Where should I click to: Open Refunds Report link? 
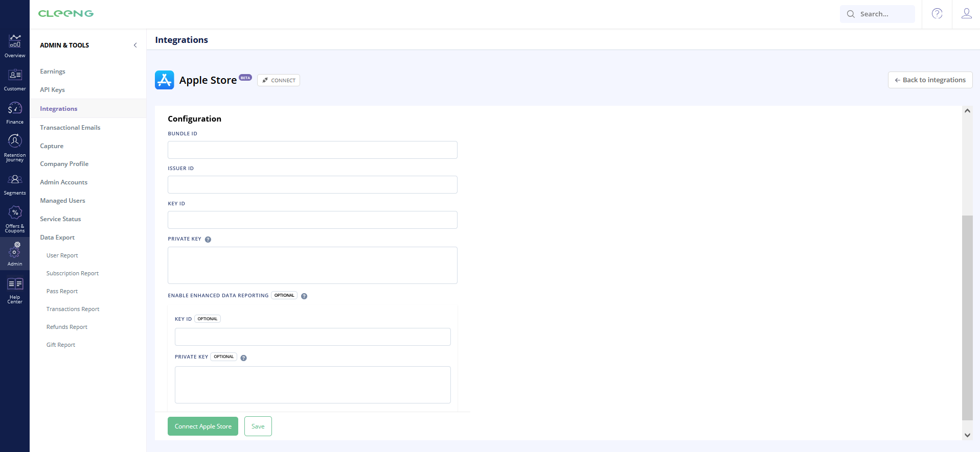pos(66,327)
